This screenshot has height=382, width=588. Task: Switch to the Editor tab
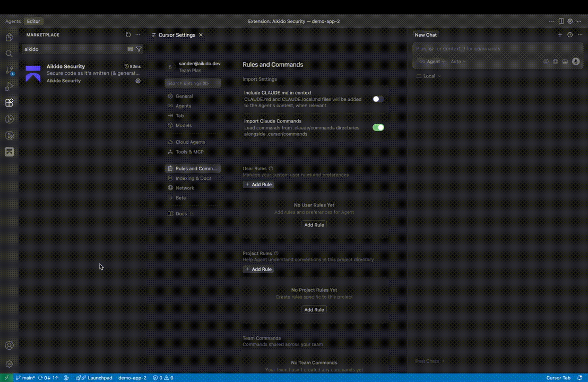click(33, 21)
